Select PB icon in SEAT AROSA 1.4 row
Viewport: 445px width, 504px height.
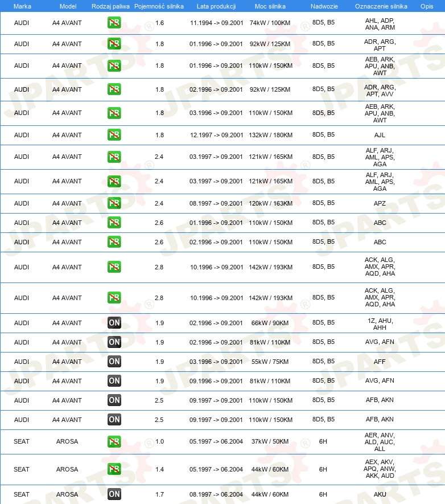pos(114,469)
